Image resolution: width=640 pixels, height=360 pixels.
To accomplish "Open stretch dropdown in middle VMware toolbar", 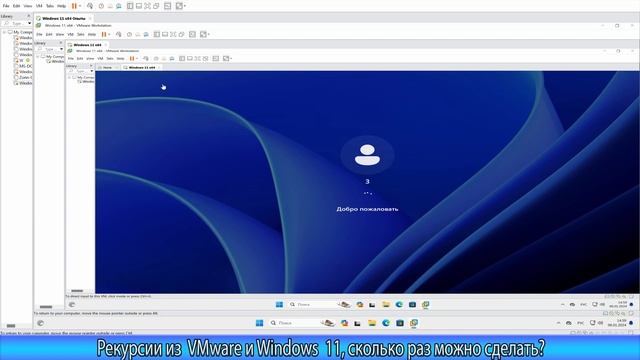I will click(x=209, y=35).
